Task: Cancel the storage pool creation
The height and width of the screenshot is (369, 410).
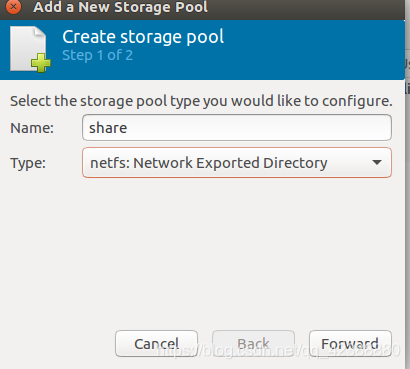Action: tap(156, 343)
